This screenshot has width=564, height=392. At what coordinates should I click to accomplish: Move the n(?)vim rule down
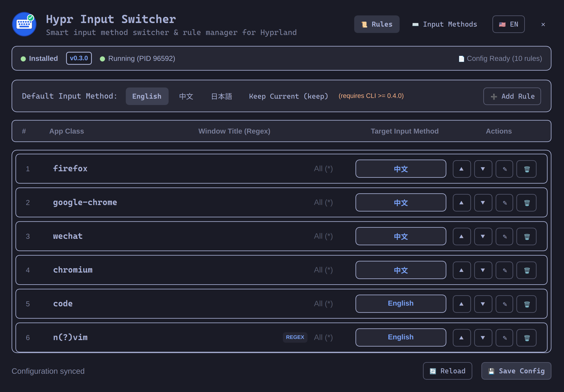(x=483, y=338)
